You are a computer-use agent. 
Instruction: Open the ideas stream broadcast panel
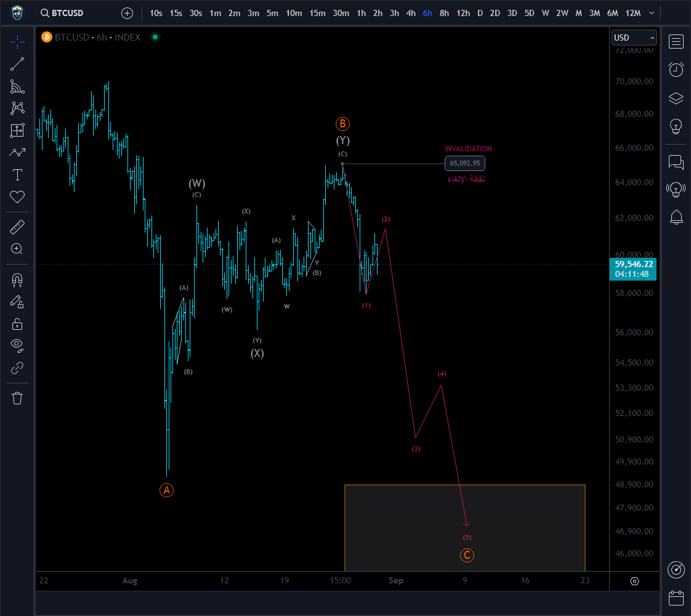pos(676,190)
